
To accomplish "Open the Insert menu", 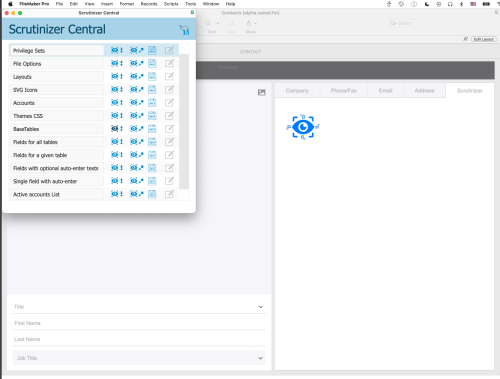I will click(x=107, y=4).
